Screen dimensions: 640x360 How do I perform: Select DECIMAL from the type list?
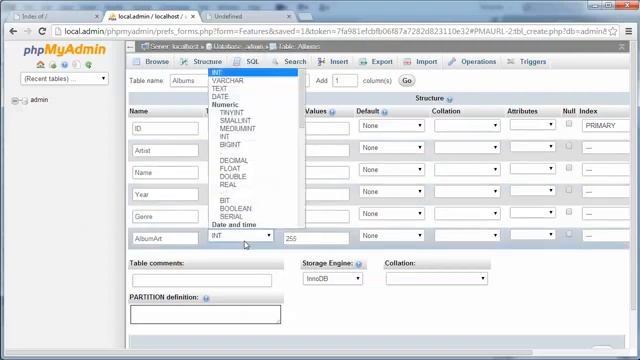point(233,160)
